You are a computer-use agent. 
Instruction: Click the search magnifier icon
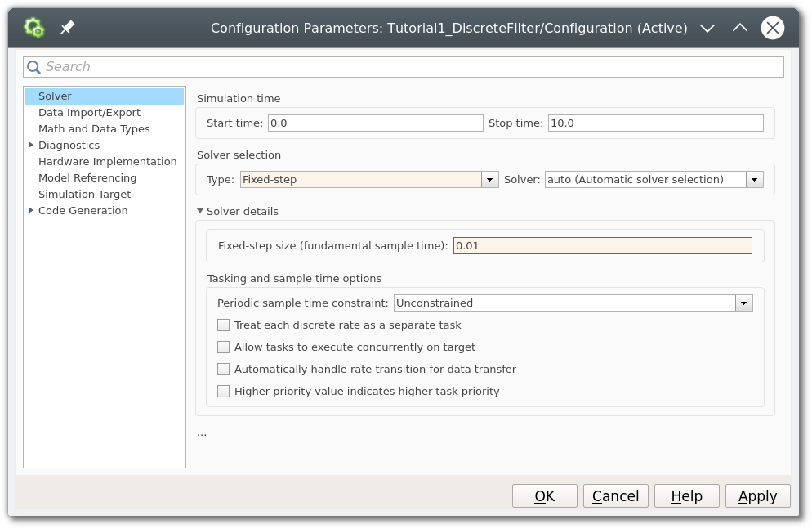tap(33, 66)
